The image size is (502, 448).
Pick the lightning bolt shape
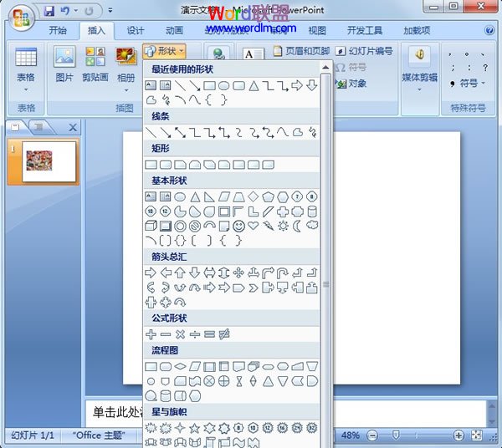point(269,226)
